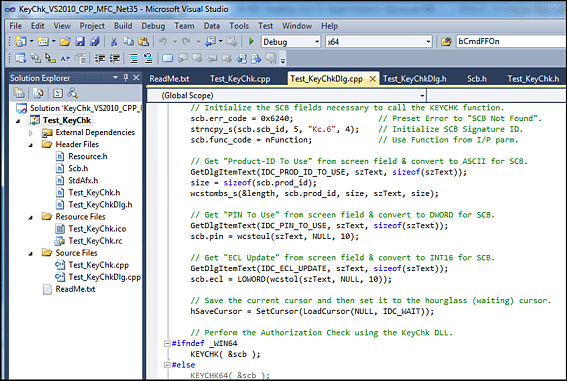Collapse the #else code block
This screenshot has height=381, width=567.
click(167, 365)
